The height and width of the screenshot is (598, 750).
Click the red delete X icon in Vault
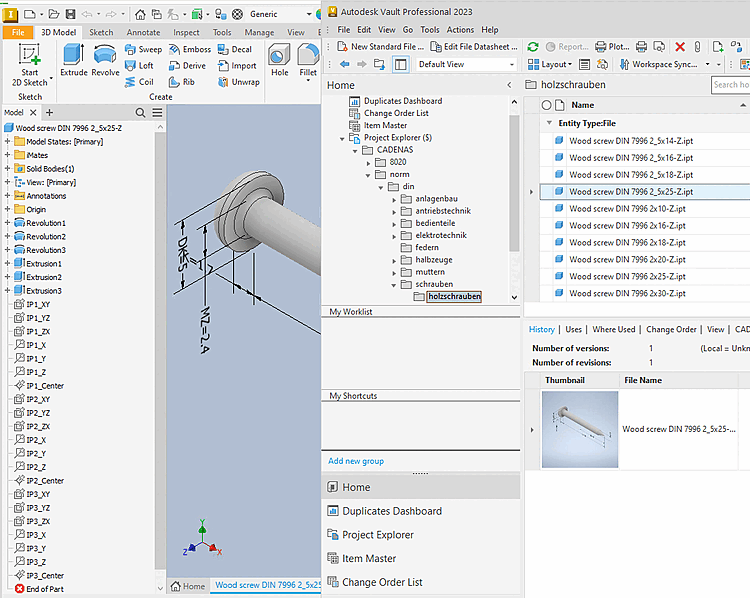pyautogui.click(x=680, y=47)
